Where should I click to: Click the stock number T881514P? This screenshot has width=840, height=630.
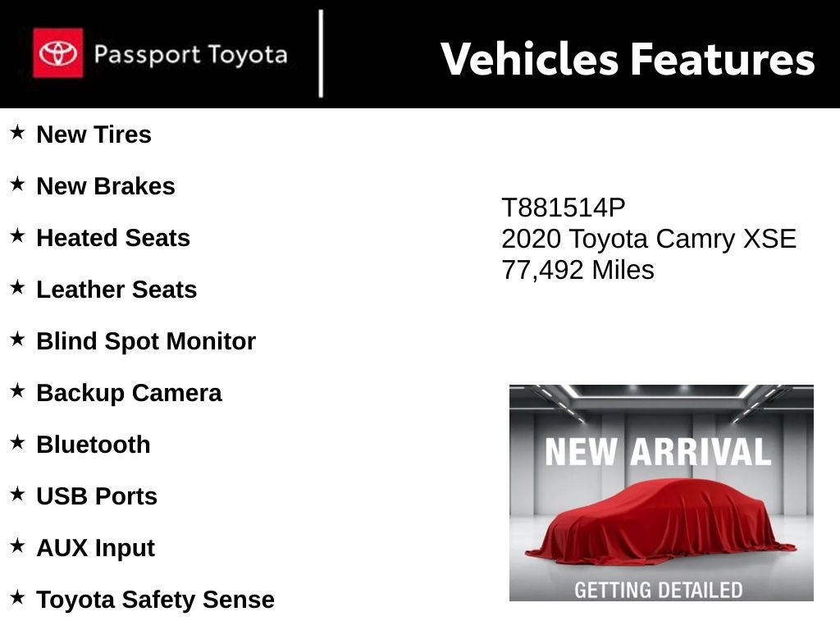pyautogui.click(x=563, y=208)
